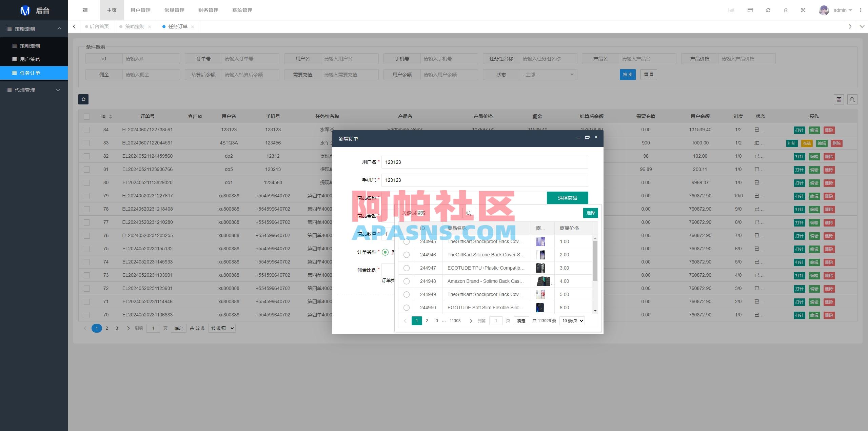Collapse the 策略定制 sidebar menu
This screenshot has height=431, width=868.
pyautogui.click(x=34, y=28)
